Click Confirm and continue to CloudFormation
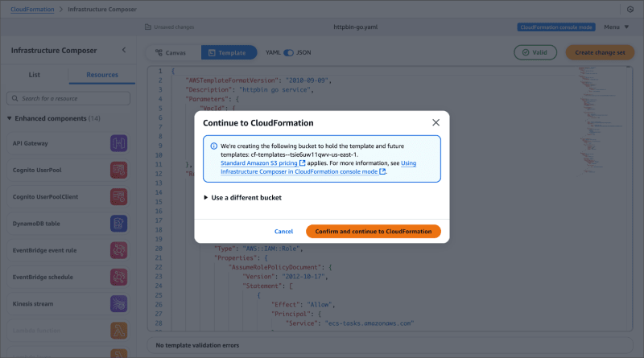644x358 pixels. 374,231
